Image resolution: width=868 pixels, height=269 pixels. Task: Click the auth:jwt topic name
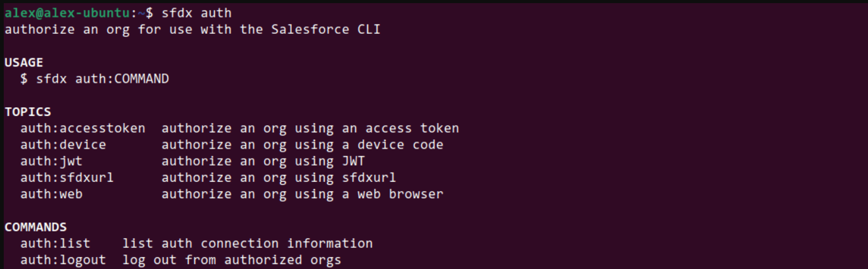coord(51,161)
